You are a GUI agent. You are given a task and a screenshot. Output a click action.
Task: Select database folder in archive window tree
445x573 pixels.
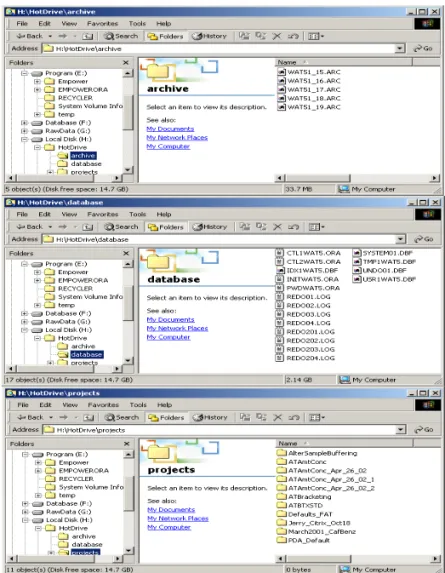[x=86, y=164]
